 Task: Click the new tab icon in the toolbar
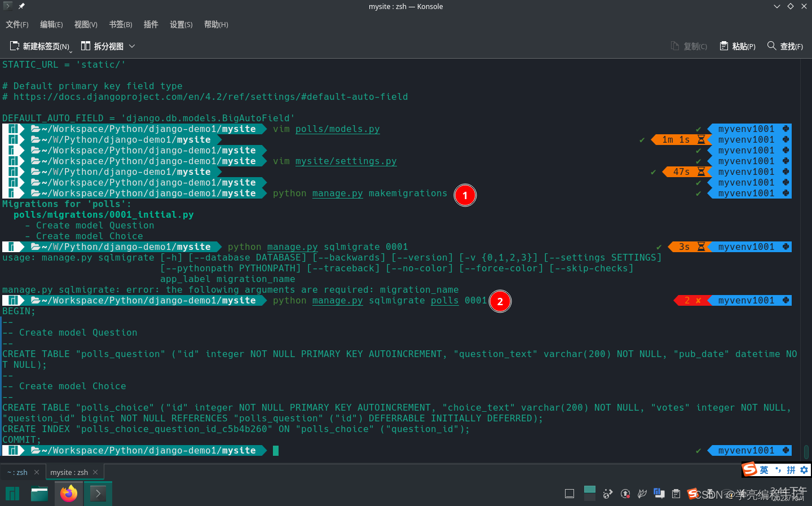coord(15,46)
